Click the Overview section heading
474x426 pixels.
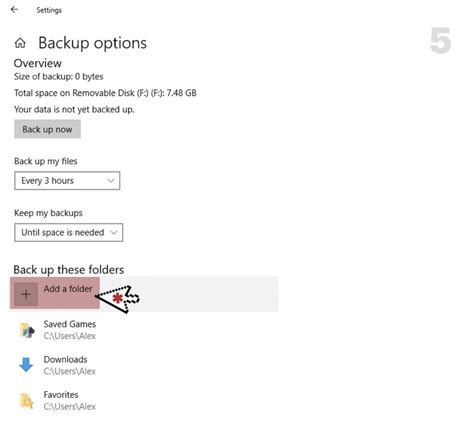pos(38,63)
